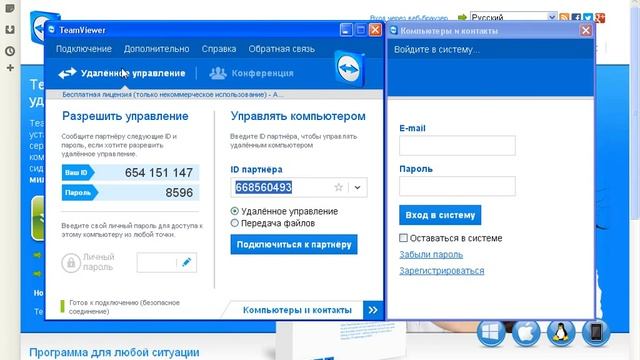Click the plus icon in browser sidebar
The image size is (640, 360).
[x=10, y=68]
